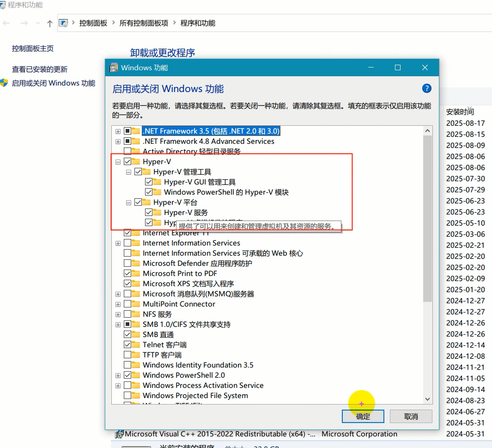Click the icon of the Microsoft Visual C++ entry
The width and height of the screenshot is (492, 448).
click(119, 434)
